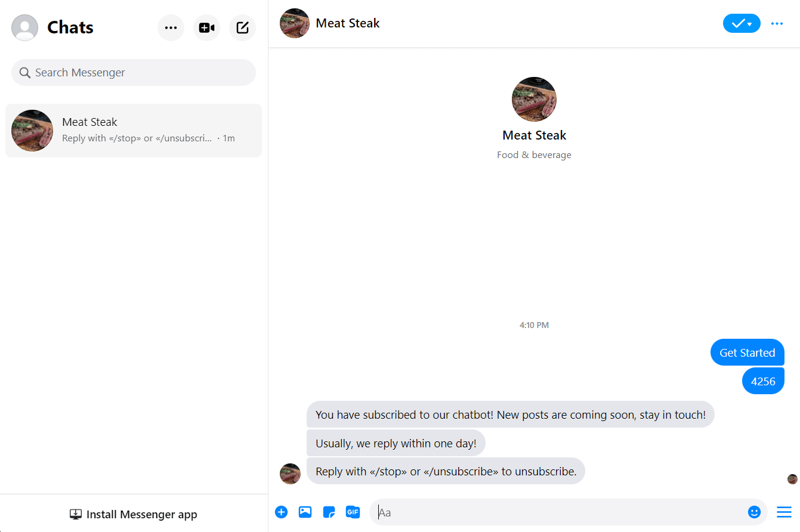Open the emoji picker
The width and height of the screenshot is (800, 532).
(754, 512)
